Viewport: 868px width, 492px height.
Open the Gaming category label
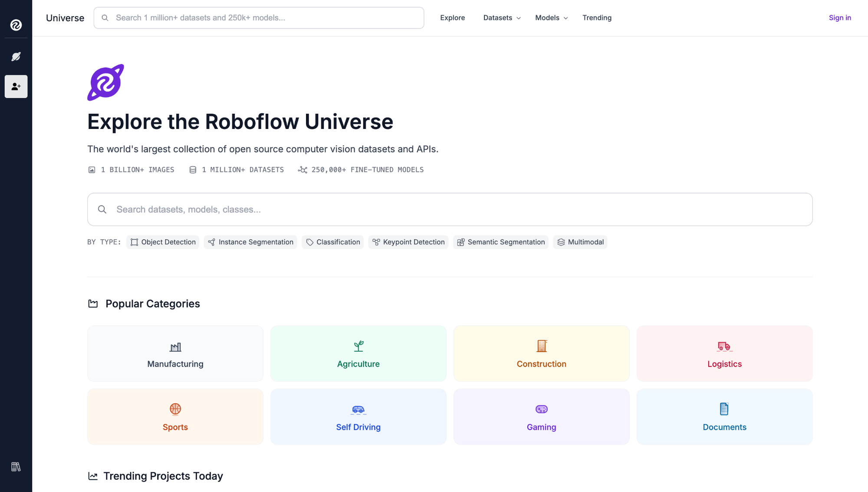[x=542, y=427]
